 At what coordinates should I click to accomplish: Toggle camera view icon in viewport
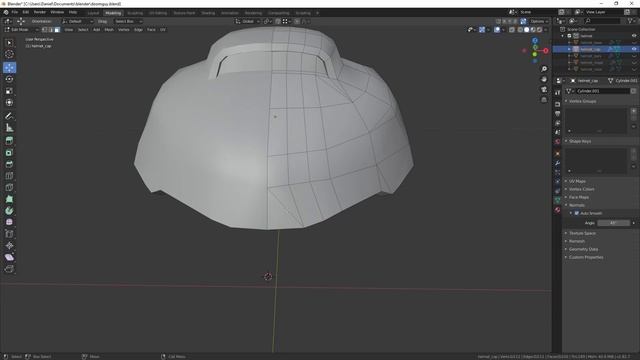click(x=544, y=89)
